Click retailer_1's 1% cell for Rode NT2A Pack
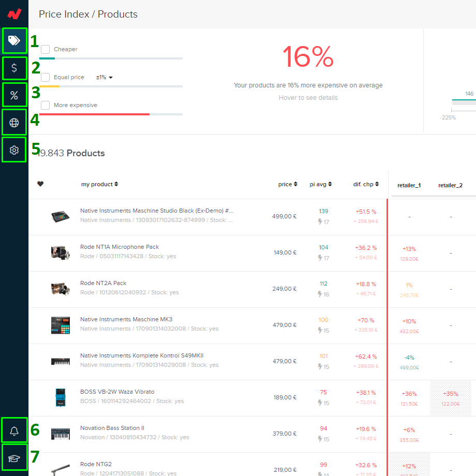 pyautogui.click(x=409, y=289)
